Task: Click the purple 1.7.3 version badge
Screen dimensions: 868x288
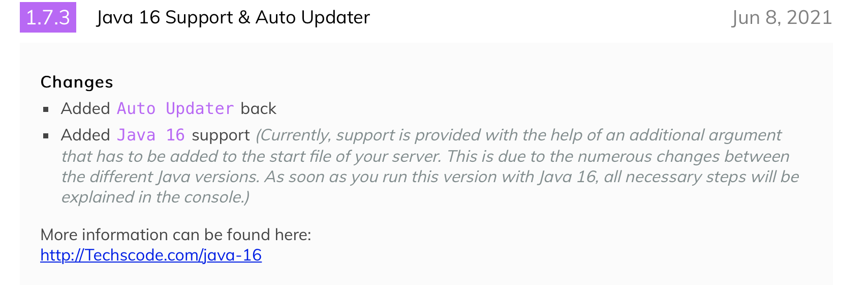Action: click(48, 17)
